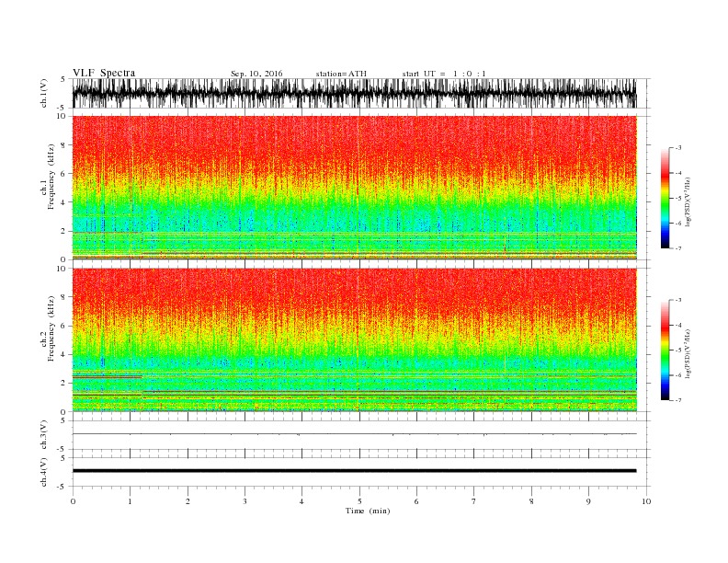Click the thin ch.3 voltage trace line

[x=354, y=434]
